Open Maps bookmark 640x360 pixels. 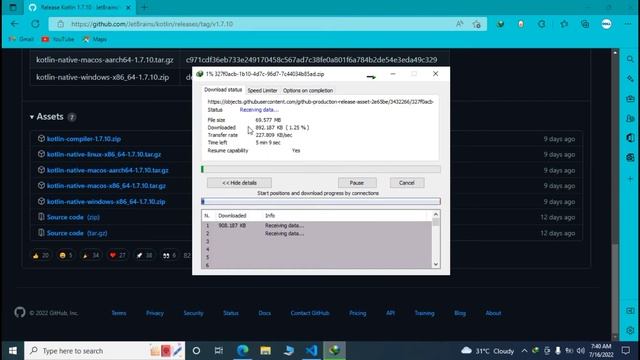pyautogui.click(x=95, y=39)
